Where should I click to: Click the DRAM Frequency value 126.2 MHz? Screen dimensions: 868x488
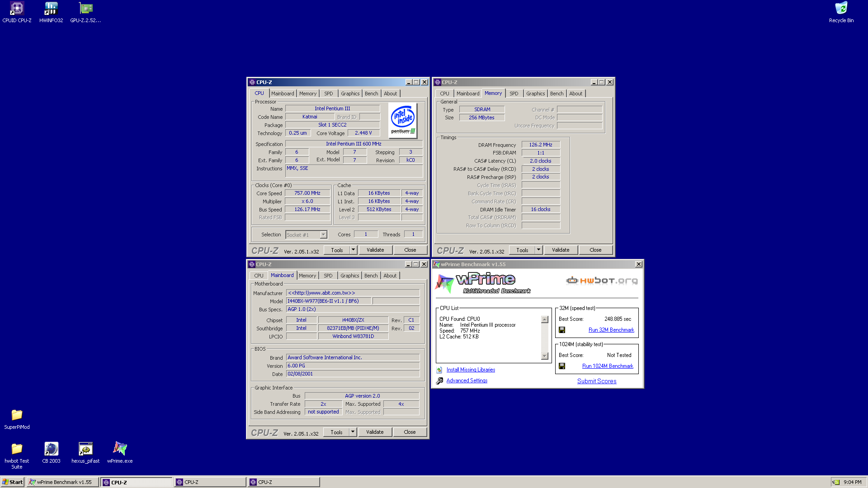[541, 145]
